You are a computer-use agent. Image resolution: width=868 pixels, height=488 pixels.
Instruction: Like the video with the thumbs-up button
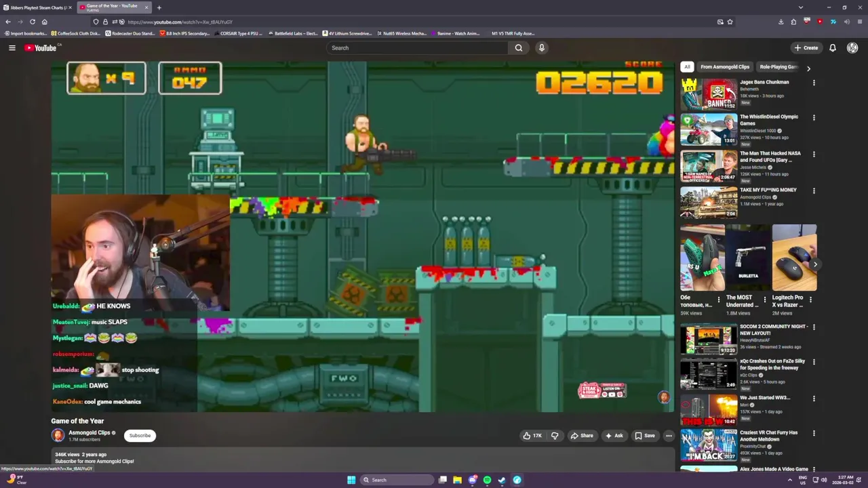click(x=532, y=436)
